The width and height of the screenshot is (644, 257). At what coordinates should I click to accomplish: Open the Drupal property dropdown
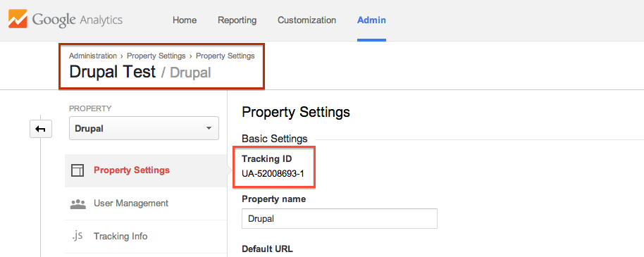click(144, 128)
